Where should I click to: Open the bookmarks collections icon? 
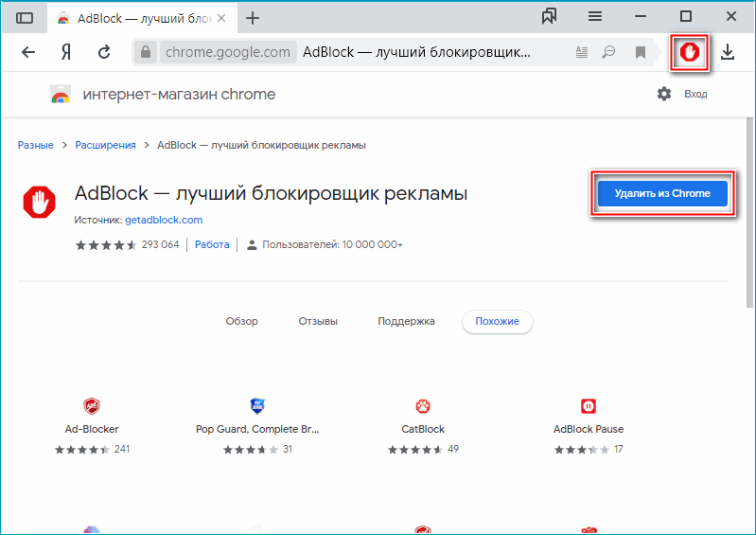point(549,17)
